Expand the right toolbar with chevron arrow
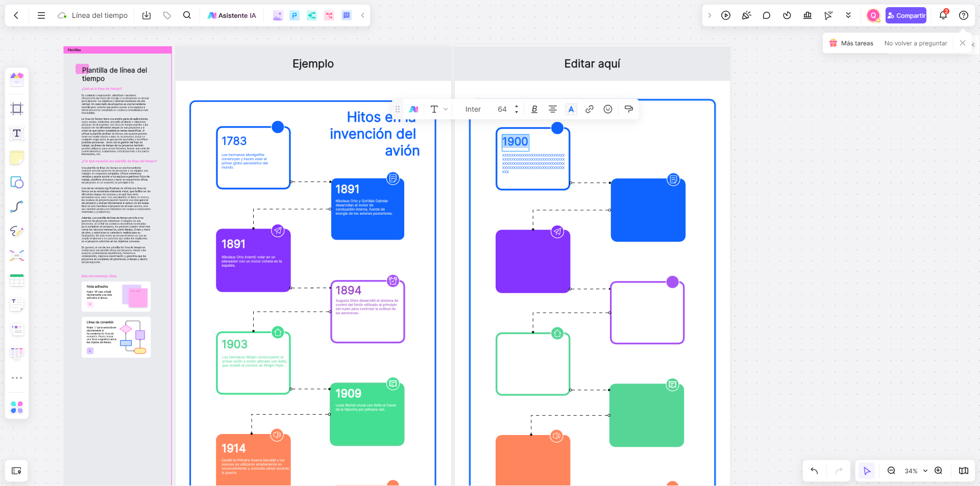 709,15
